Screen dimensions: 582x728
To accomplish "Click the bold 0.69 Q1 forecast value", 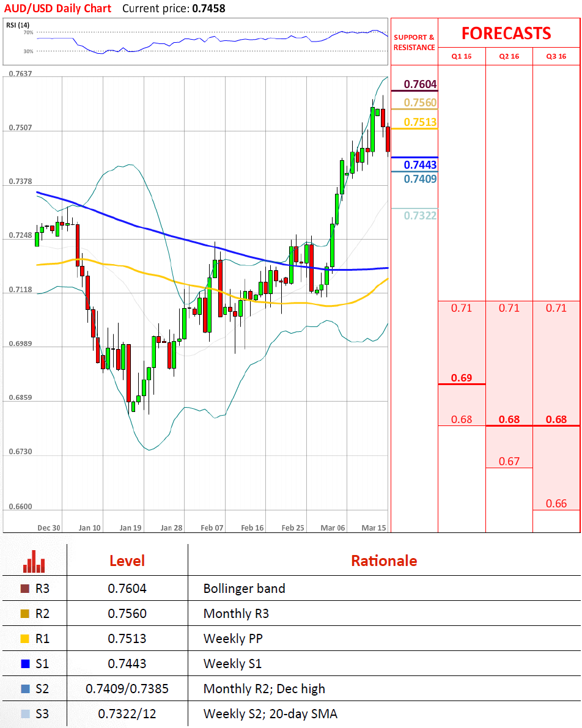I will [x=461, y=378].
